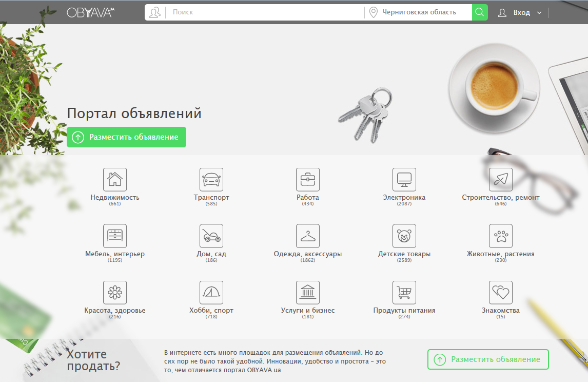Viewport: 588px width, 382px height.
Task: Click the (2087) count under Электроника
Action: pos(404,204)
